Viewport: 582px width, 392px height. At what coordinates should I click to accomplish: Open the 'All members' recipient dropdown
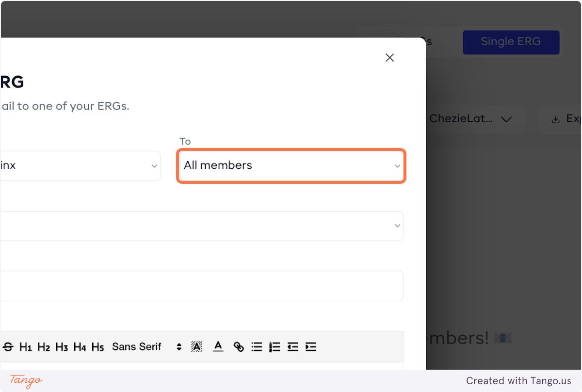pos(291,165)
